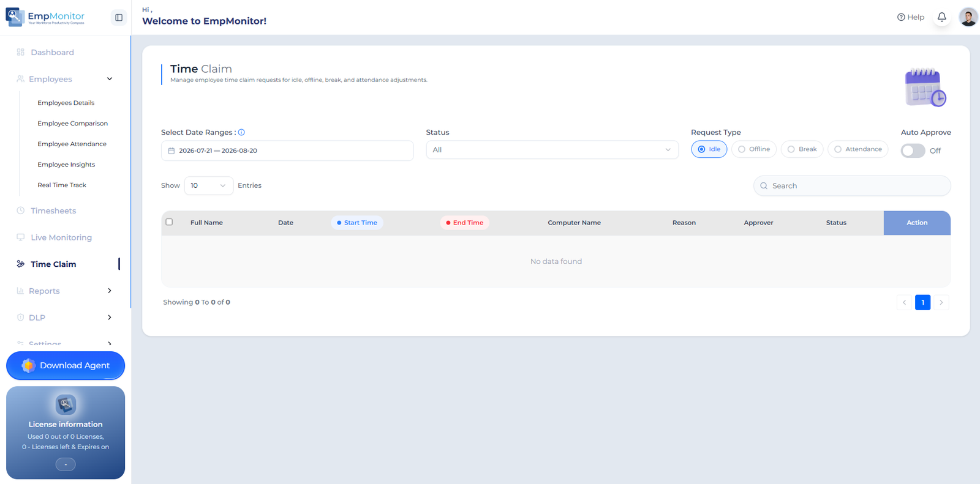The width and height of the screenshot is (980, 484).
Task: Go to next page arrow
Action: coord(941,302)
